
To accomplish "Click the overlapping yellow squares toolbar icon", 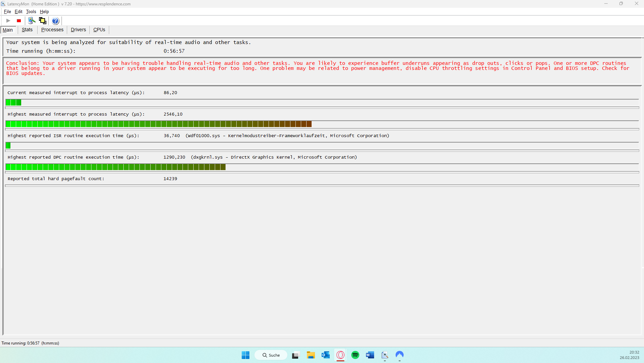I will tap(43, 21).
